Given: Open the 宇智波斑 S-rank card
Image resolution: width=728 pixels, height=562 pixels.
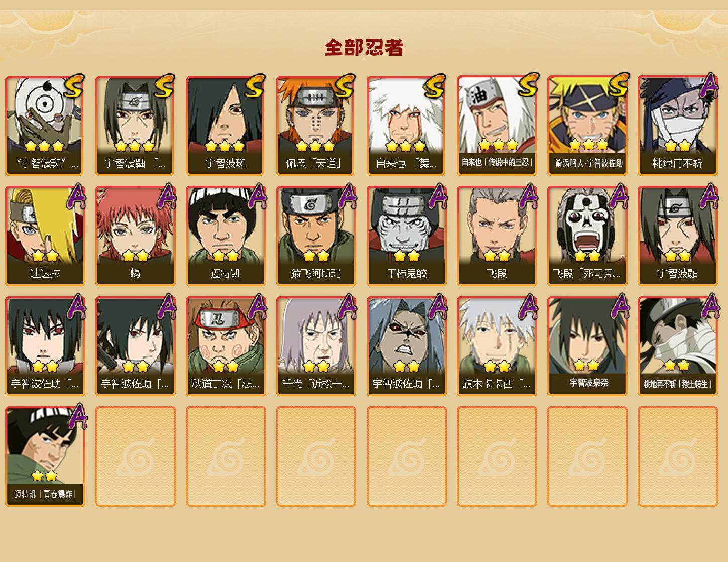Looking at the screenshot, I should click(x=225, y=125).
